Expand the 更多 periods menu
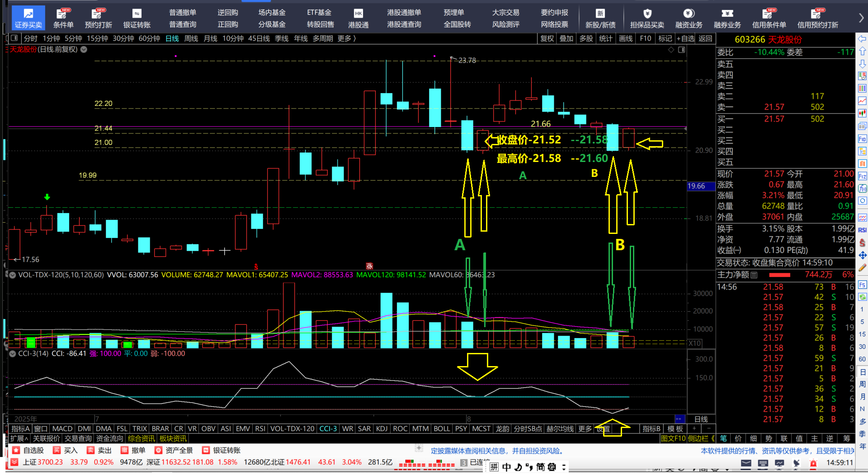 (x=347, y=38)
